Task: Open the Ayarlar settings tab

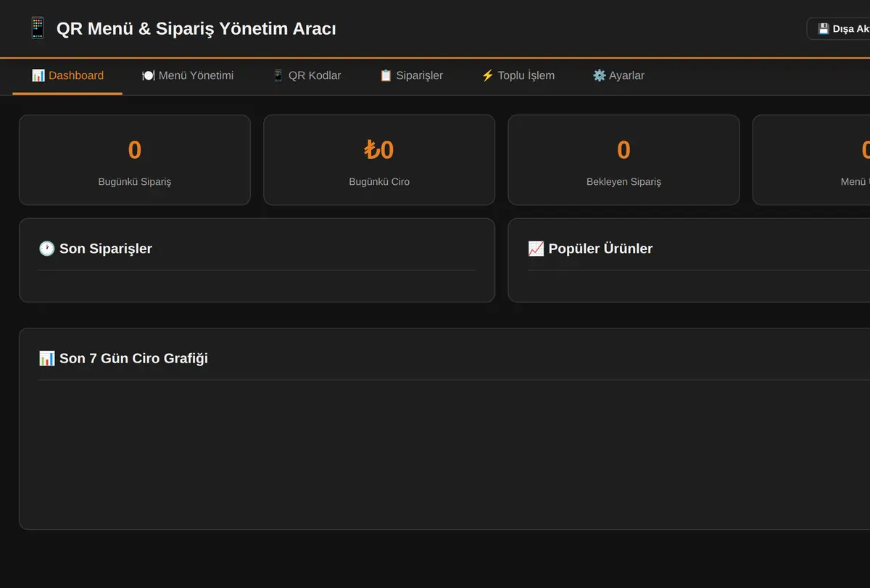Action: click(618, 75)
